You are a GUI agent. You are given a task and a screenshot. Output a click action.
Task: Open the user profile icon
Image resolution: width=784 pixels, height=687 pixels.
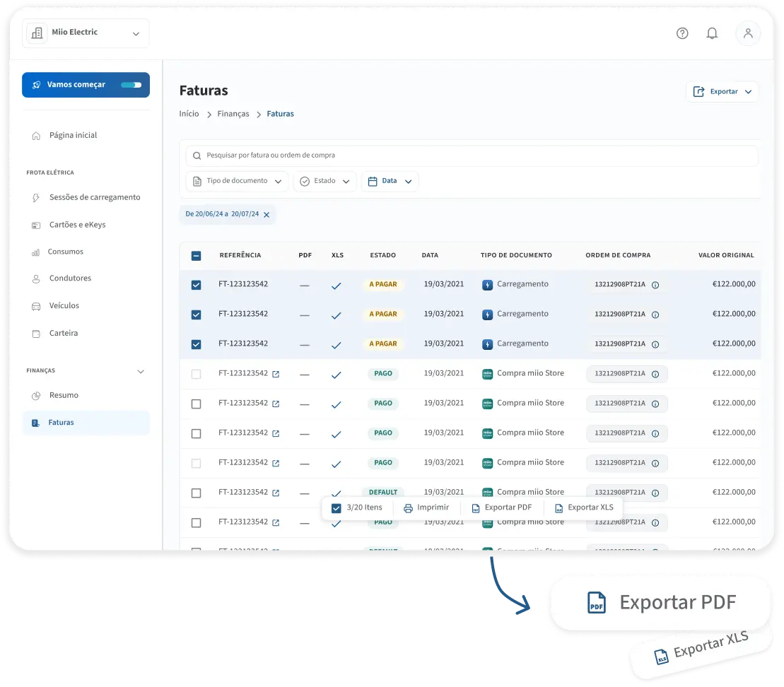tap(748, 33)
